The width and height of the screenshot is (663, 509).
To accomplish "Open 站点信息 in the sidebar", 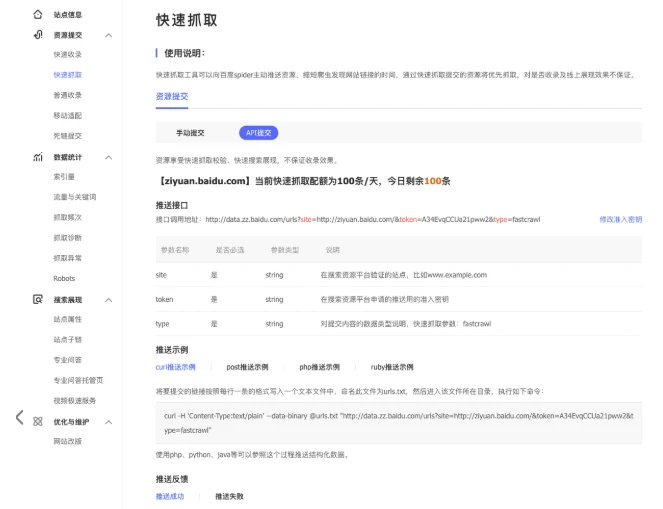I will pos(68,15).
